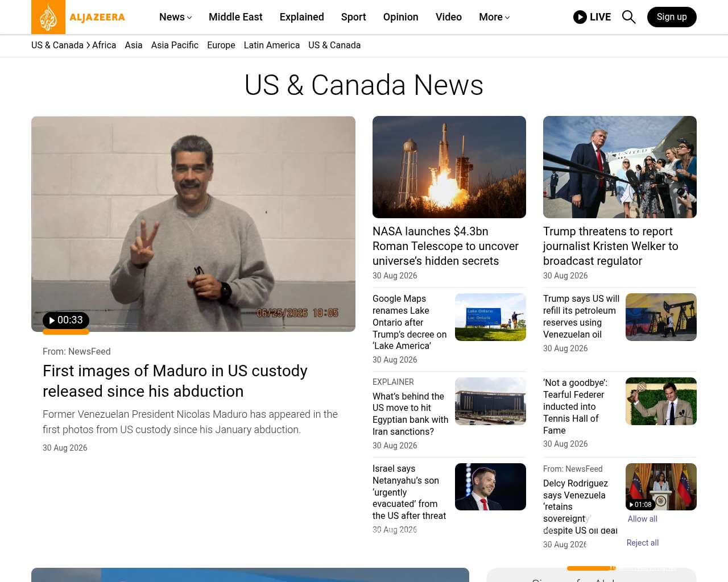Open the Trump with reporters thumbnail

(620, 167)
